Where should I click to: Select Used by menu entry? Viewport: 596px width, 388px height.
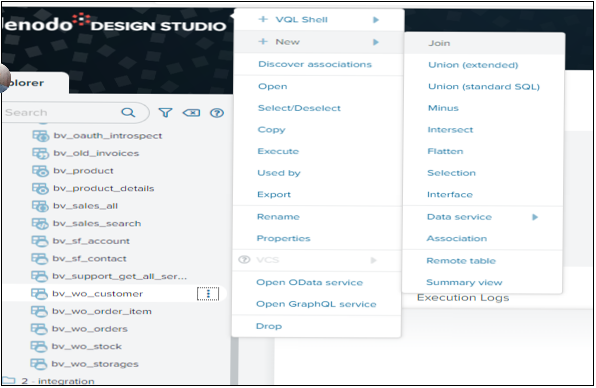tap(279, 173)
